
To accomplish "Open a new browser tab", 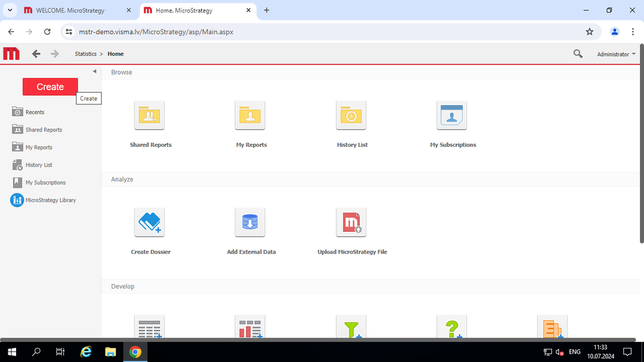I will point(266,10).
